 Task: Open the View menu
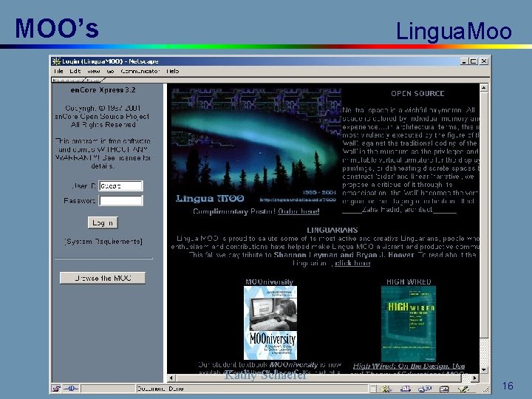coord(93,71)
